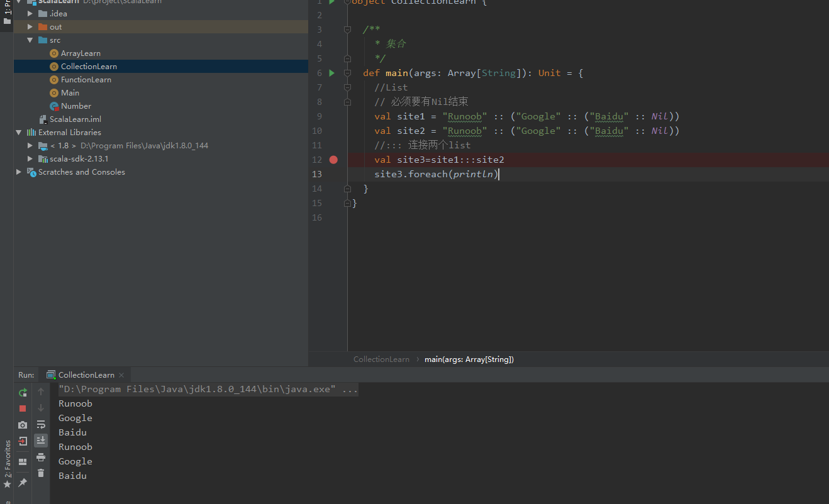Expand Scratches and Consoles
This screenshot has width=829, height=504.
pyautogui.click(x=19, y=172)
